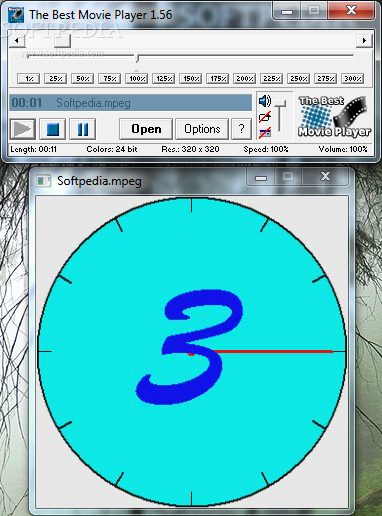Click the video frame showing number 3
This screenshot has width=382, height=516.
pyautogui.click(x=192, y=352)
